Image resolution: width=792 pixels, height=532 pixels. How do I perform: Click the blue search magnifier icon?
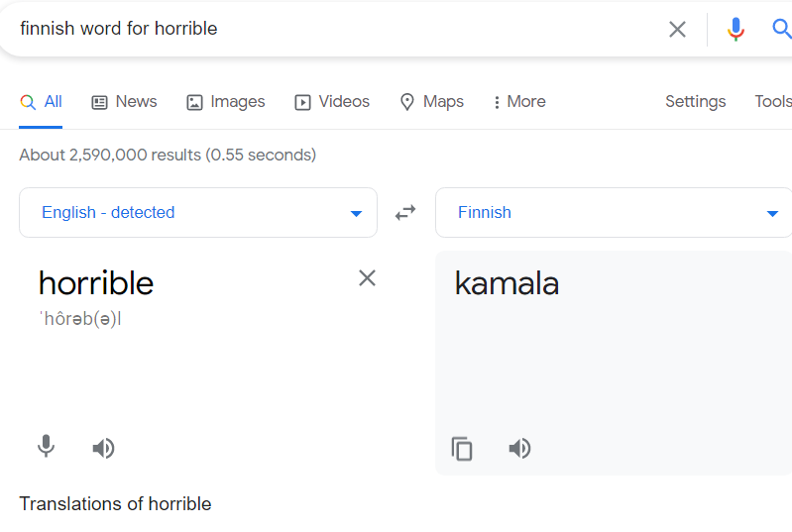[x=781, y=29]
